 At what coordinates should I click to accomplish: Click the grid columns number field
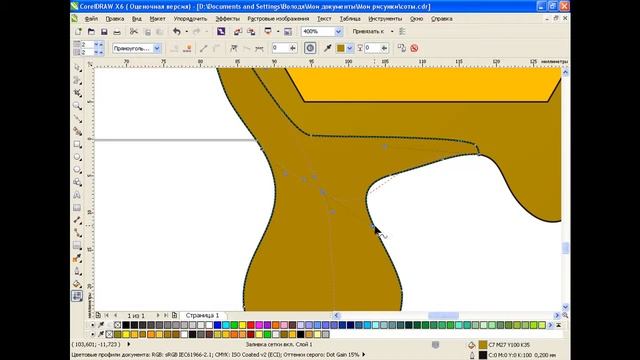[x=87, y=44]
